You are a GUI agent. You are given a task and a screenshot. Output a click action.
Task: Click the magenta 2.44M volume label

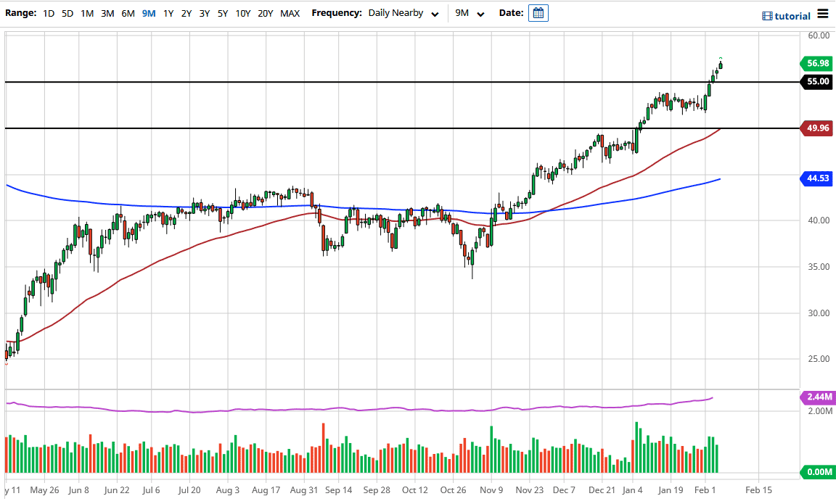[x=816, y=397]
